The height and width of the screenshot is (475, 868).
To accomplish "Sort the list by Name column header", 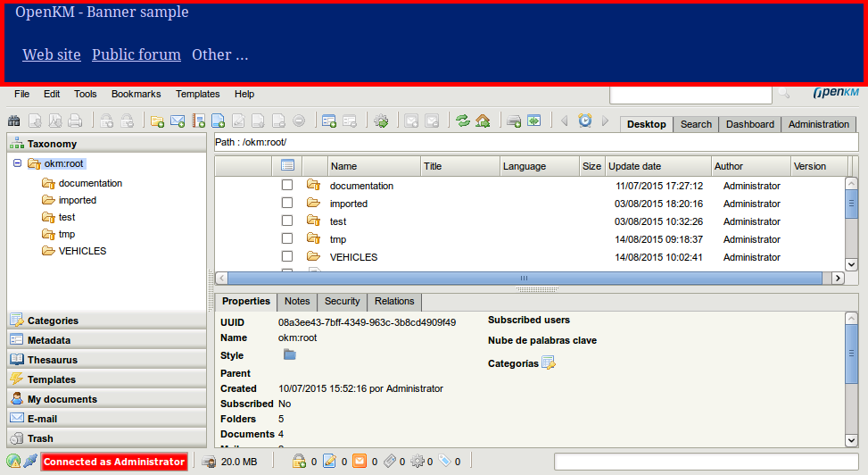I will tap(374, 166).
